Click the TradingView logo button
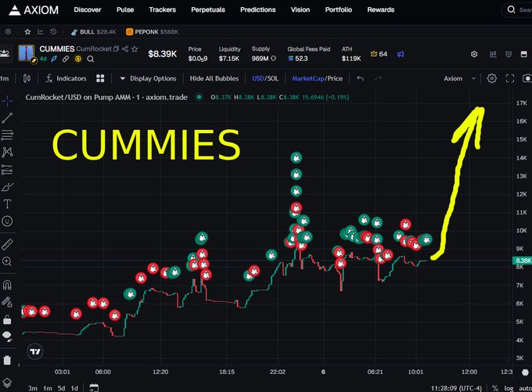Screen dimensions: 532x392 [35, 351]
